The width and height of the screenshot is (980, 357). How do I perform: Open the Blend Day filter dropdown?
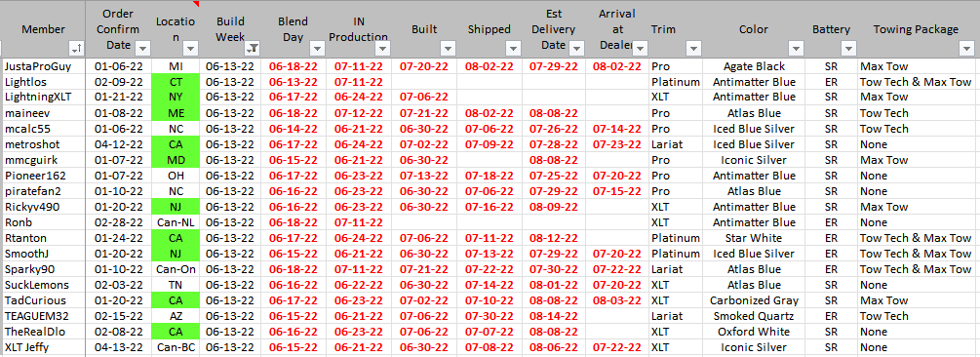click(317, 48)
